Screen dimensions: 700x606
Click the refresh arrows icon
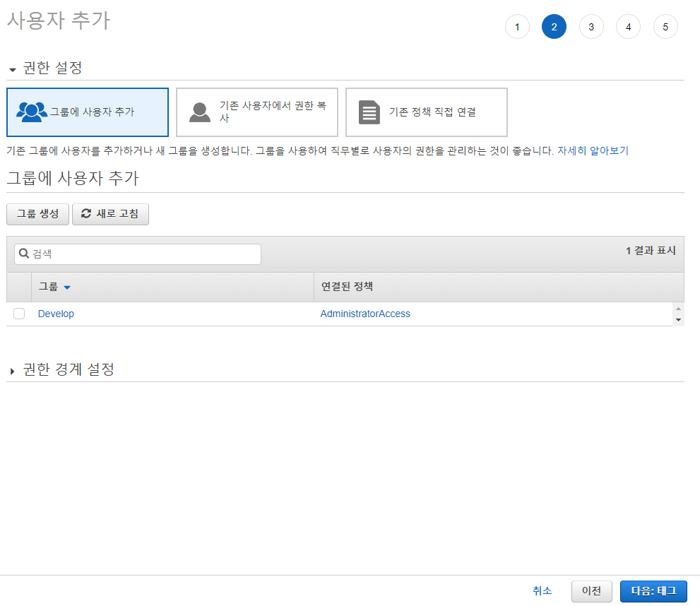pyautogui.click(x=86, y=214)
